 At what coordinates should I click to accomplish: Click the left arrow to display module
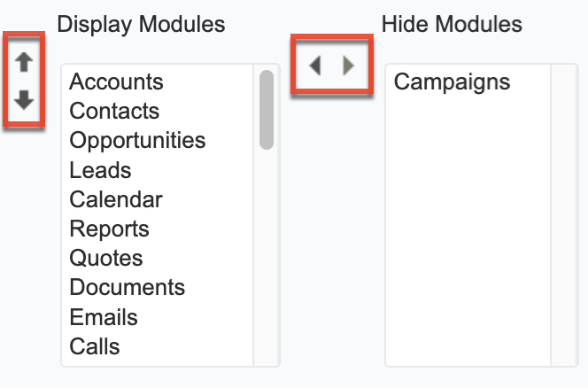click(314, 66)
